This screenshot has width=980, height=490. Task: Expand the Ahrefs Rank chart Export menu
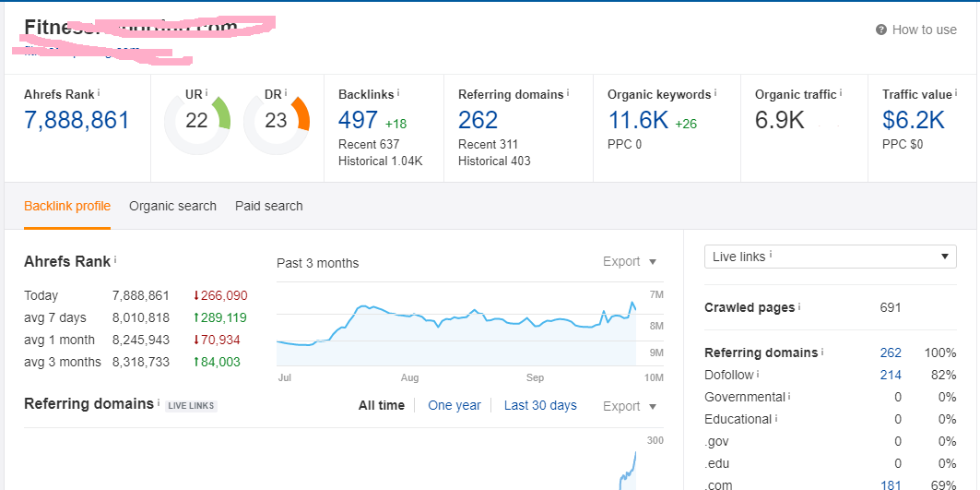point(630,262)
